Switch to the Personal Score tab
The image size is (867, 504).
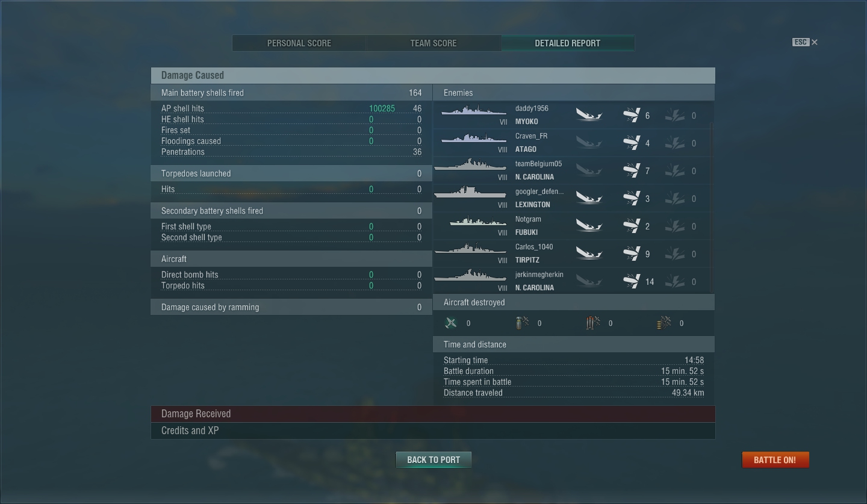pyautogui.click(x=299, y=43)
